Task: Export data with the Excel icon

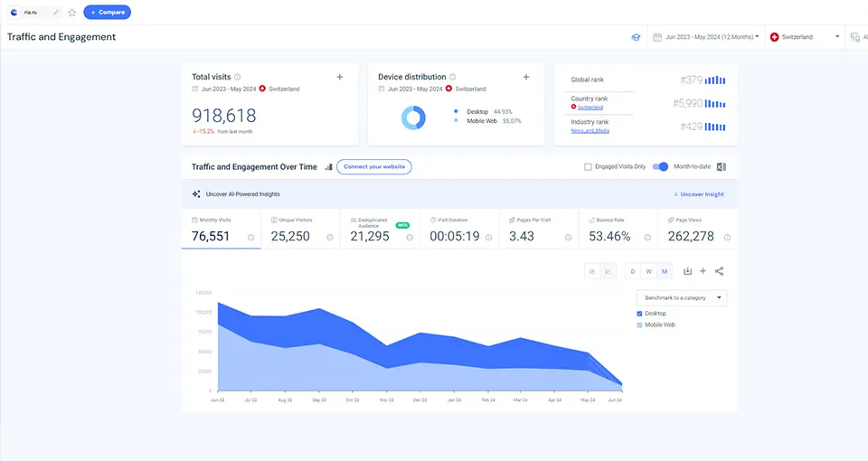Action: click(722, 167)
